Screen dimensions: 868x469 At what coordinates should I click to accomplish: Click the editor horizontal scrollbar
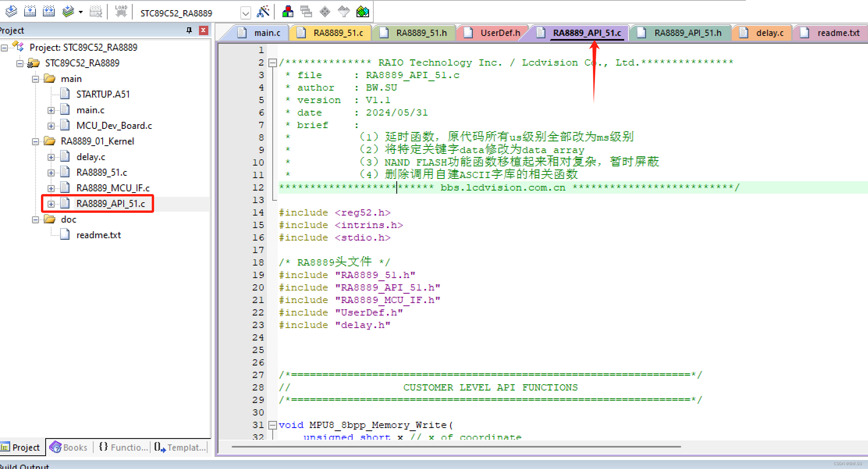tap(456, 446)
